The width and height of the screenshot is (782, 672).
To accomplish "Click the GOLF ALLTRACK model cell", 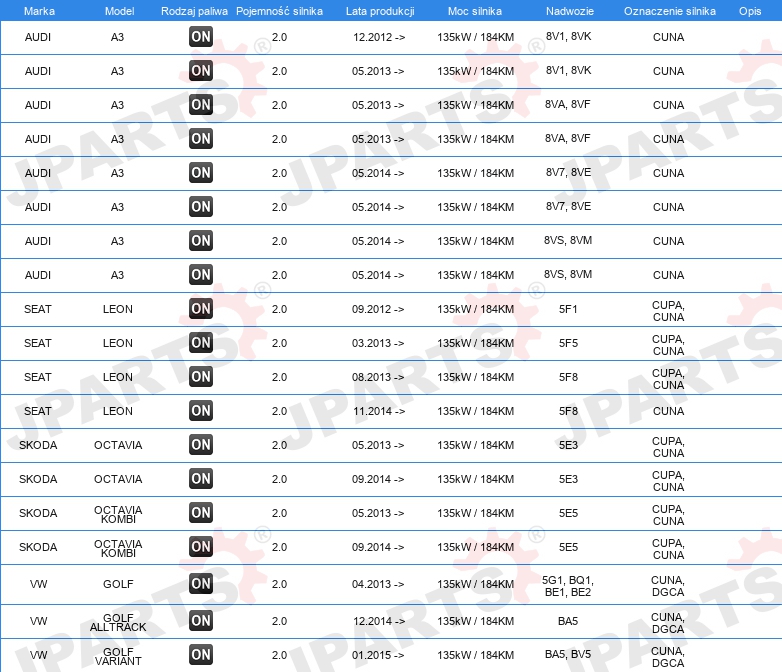I will click(x=118, y=622).
